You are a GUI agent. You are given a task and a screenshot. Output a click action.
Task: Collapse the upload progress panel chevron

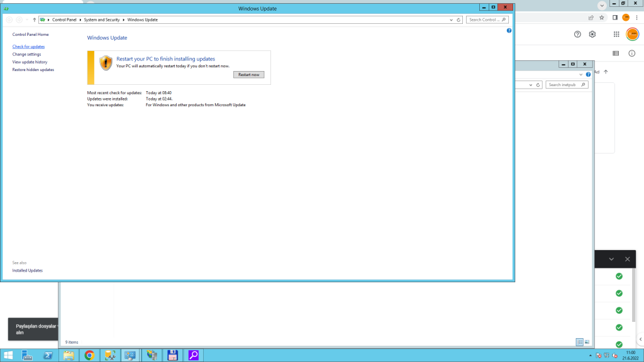[611, 259]
